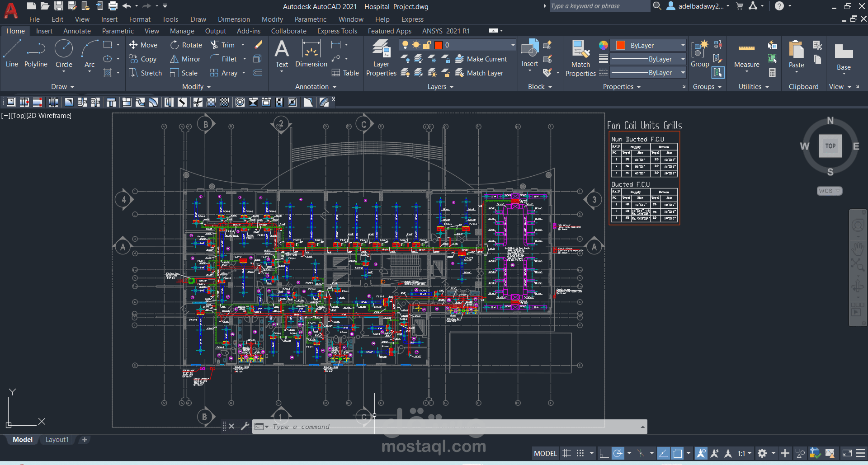The image size is (868, 465).
Task: Toggle the grid display in status bar
Action: click(566, 453)
